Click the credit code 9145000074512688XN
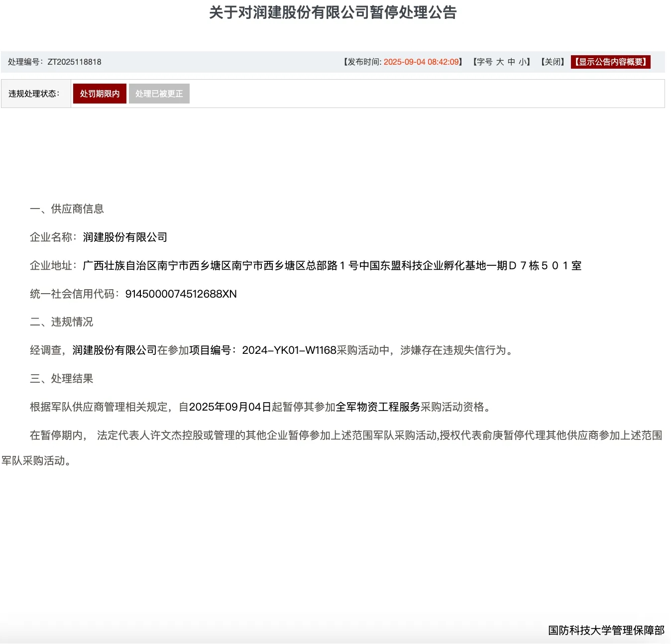 coord(181,294)
